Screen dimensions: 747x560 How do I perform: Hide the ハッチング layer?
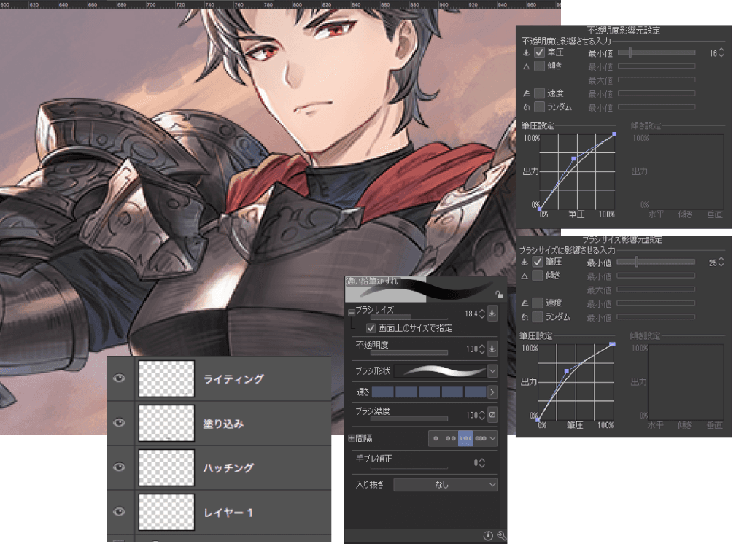[x=120, y=467]
